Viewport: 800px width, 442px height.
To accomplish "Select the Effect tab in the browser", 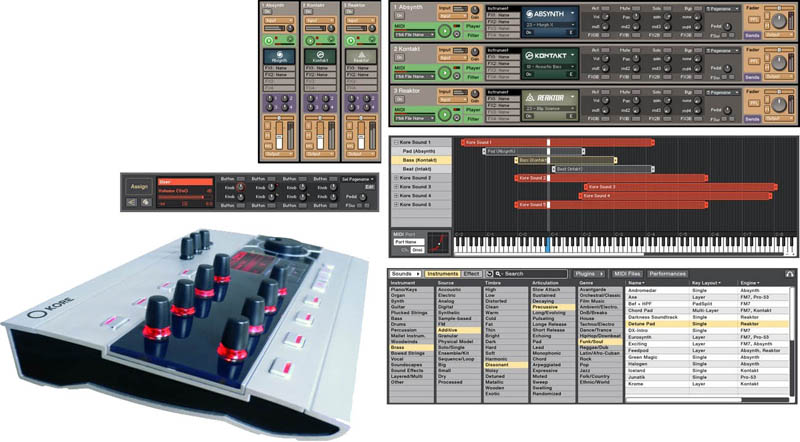I will point(471,274).
